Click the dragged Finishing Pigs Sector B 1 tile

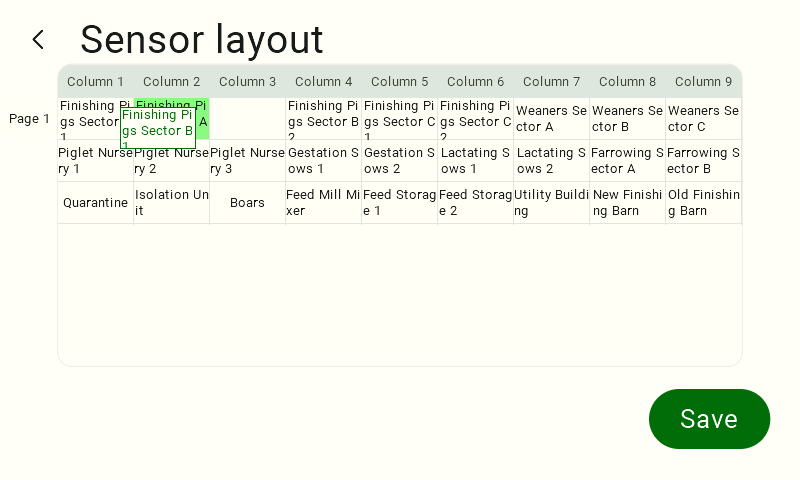point(158,128)
